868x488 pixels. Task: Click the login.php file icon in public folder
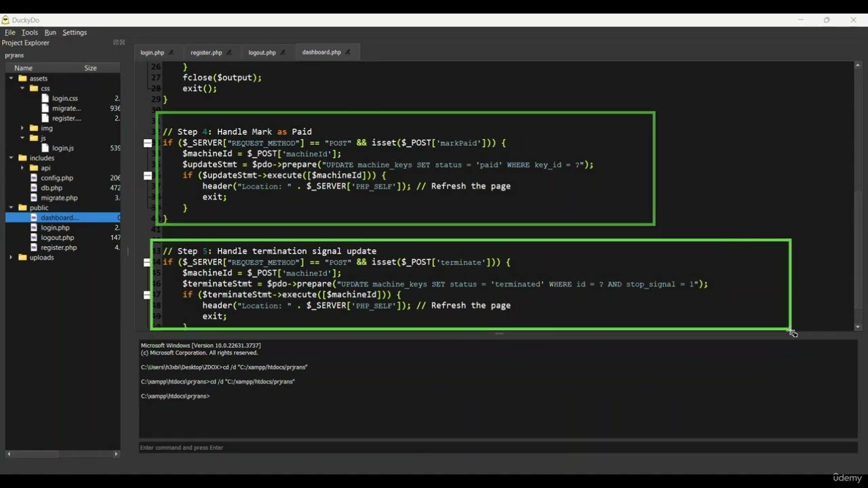[x=35, y=228]
